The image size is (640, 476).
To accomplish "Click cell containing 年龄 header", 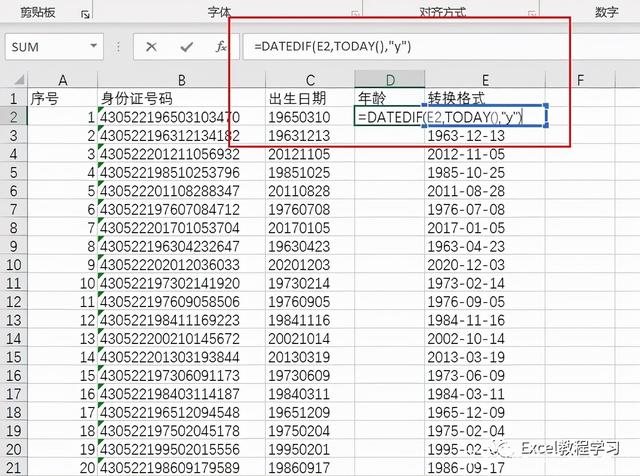I will pos(390,98).
